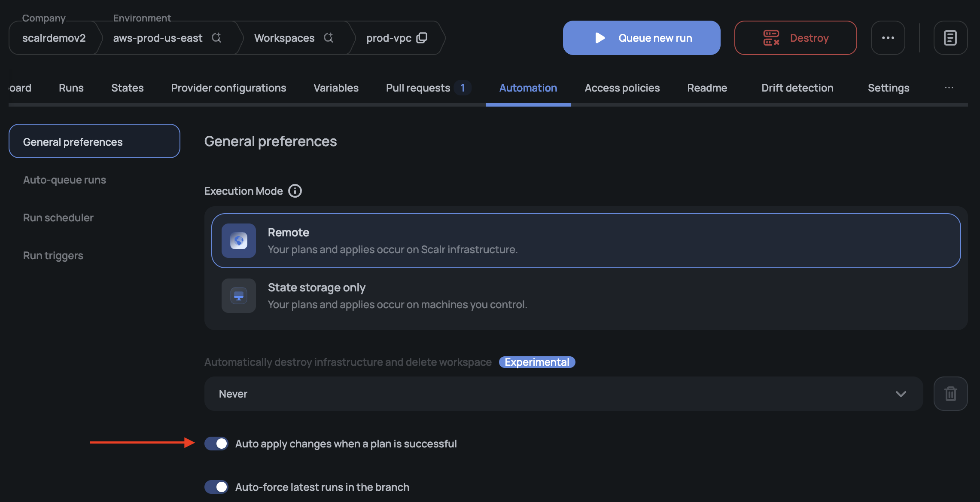Show Execution Mode info tooltip

(295, 191)
